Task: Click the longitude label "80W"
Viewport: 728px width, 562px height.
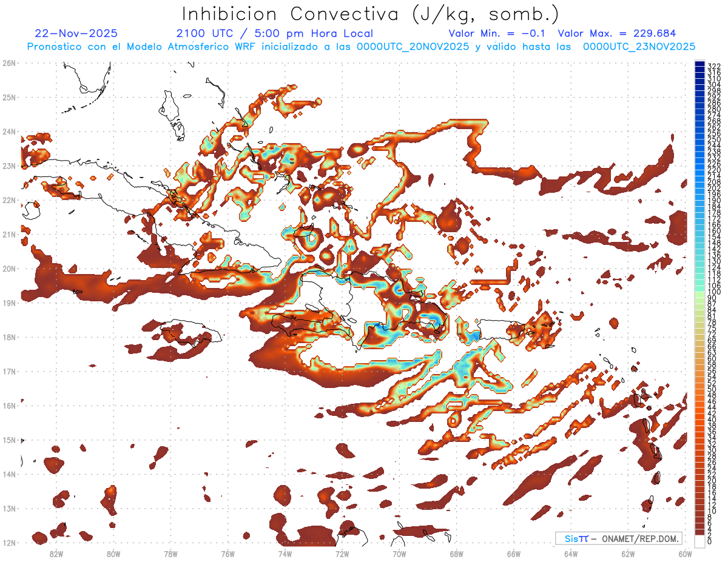Action: [113, 554]
